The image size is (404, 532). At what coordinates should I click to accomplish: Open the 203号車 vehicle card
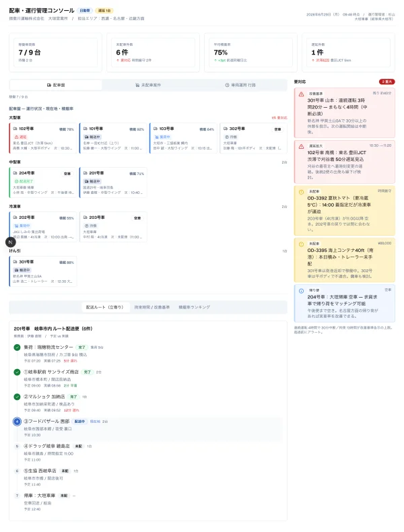[x=113, y=227]
